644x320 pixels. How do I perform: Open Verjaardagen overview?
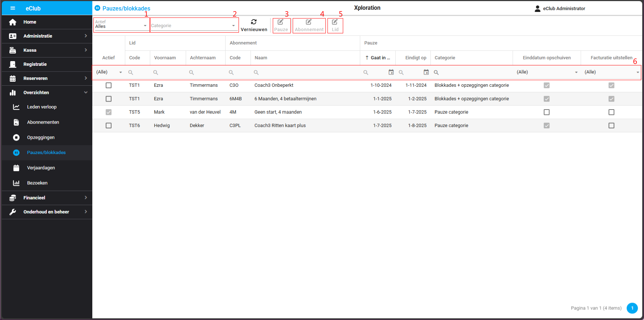coord(47,168)
